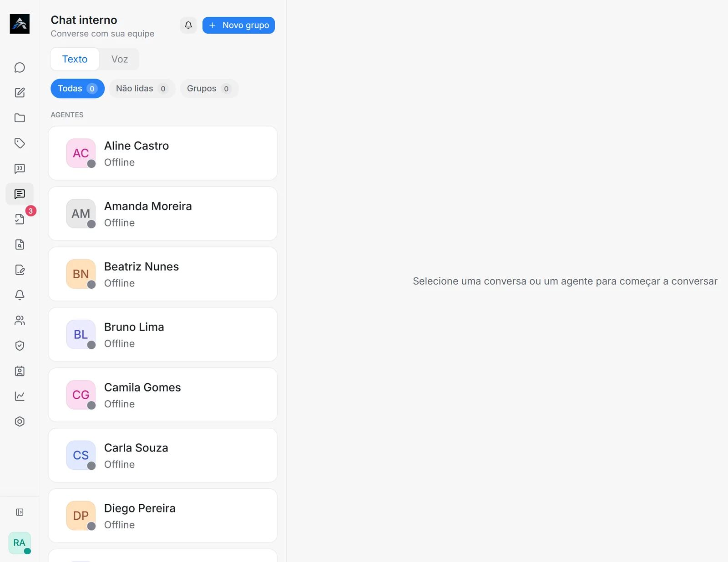Open chat with Amanda Moreira

click(163, 214)
